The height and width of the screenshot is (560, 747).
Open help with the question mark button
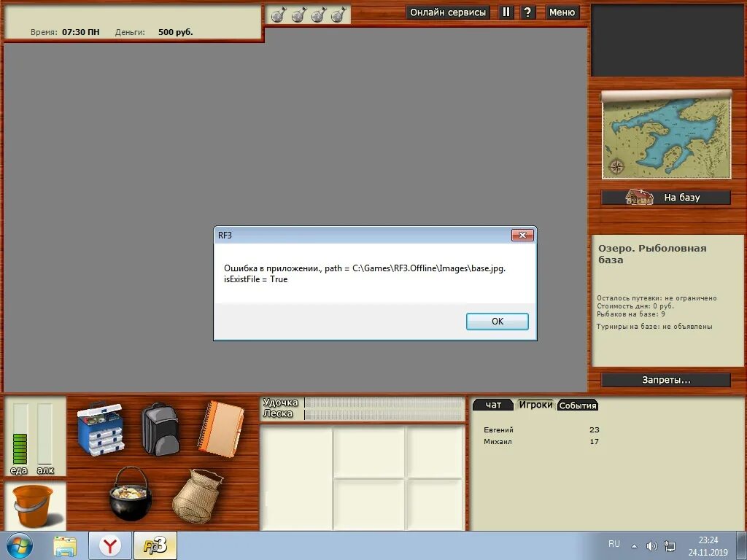pyautogui.click(x=527, y=12)
